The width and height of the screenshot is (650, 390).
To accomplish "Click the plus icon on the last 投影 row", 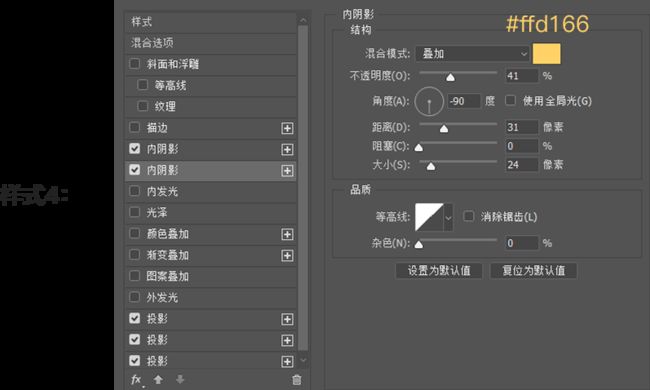I will pos(287,361).
